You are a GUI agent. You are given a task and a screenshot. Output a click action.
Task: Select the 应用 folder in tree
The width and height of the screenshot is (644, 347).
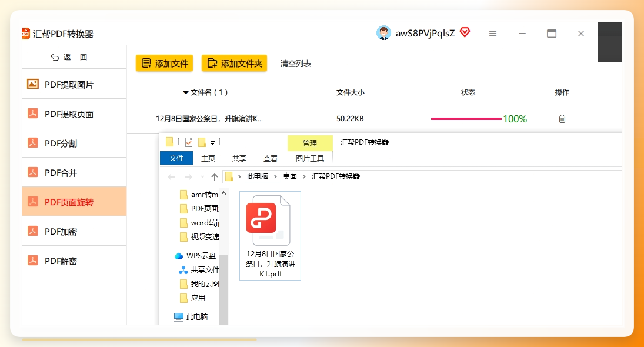(x=193, y=298)
